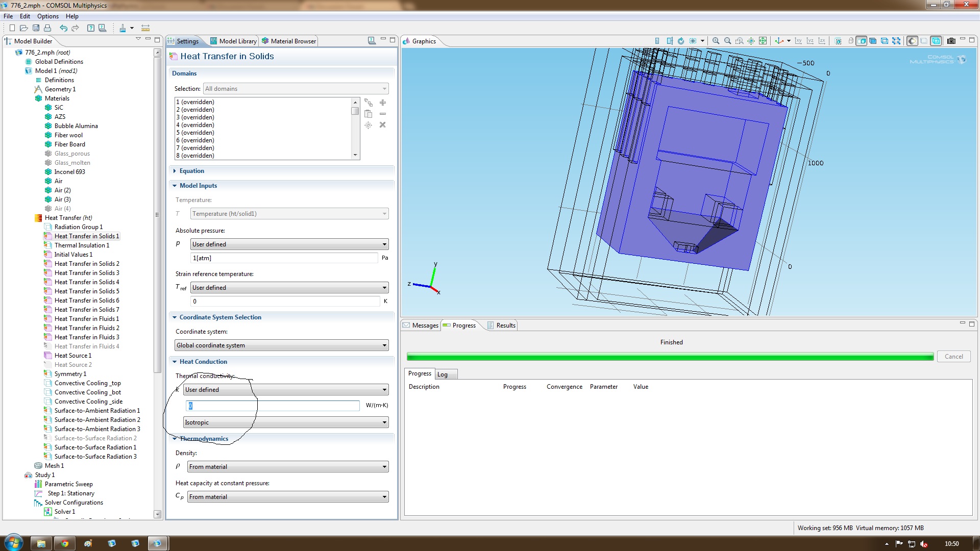Screen dimensions: 980x551
Task: Switch to the Messages tab
Action: click(x=421, y=325)
